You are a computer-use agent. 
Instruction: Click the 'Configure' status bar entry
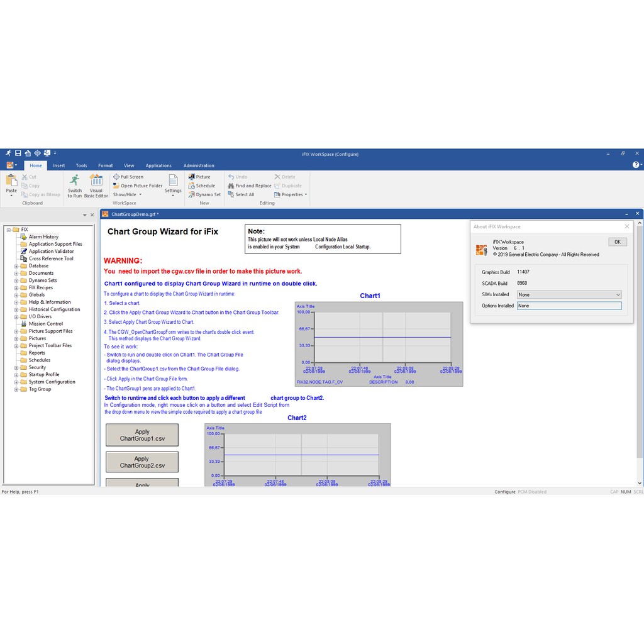(505, 492)
